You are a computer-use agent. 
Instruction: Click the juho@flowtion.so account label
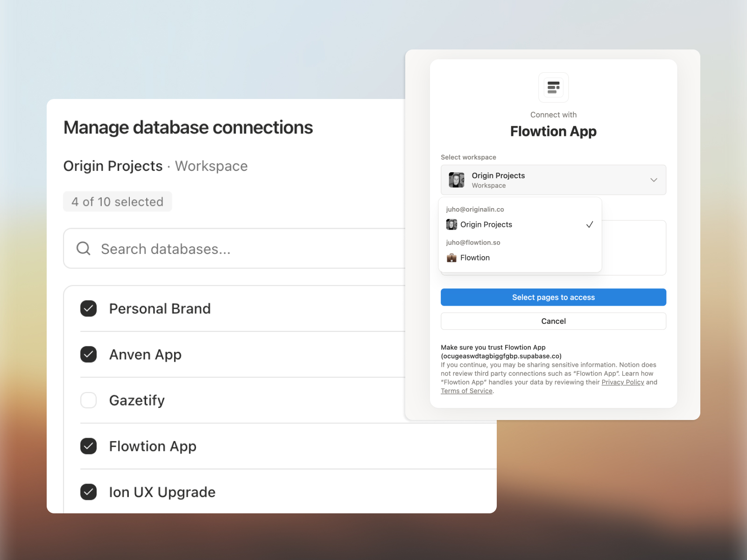tap(473, 243)
